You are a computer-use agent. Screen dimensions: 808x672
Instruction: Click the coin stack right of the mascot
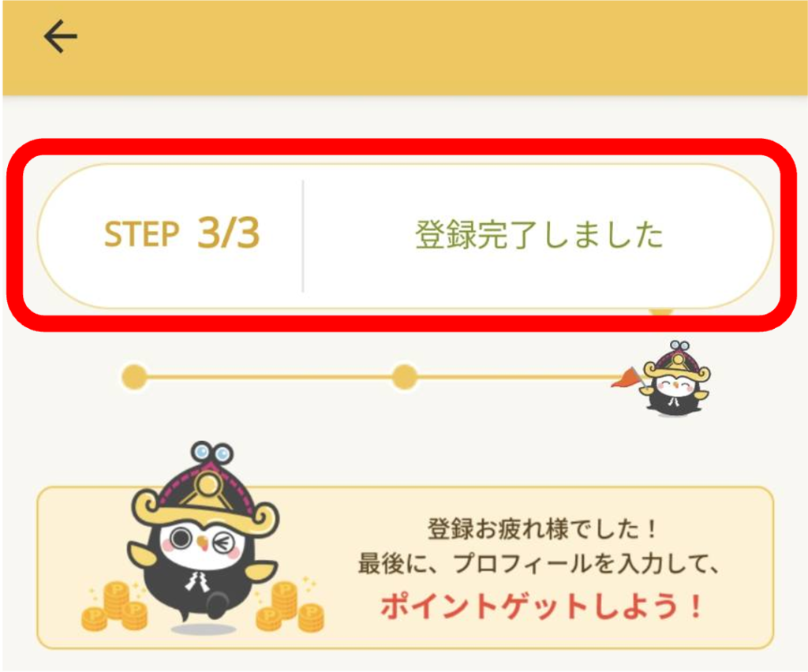290,606
